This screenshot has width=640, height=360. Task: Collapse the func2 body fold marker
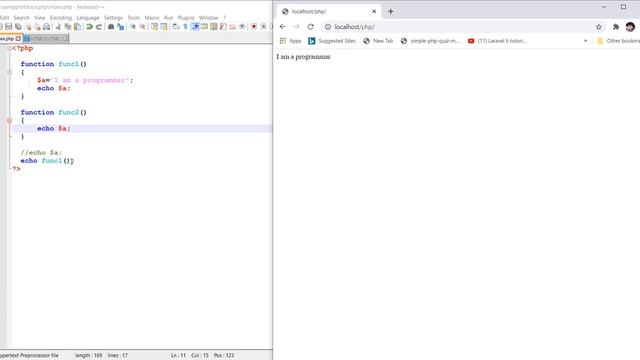9,120
